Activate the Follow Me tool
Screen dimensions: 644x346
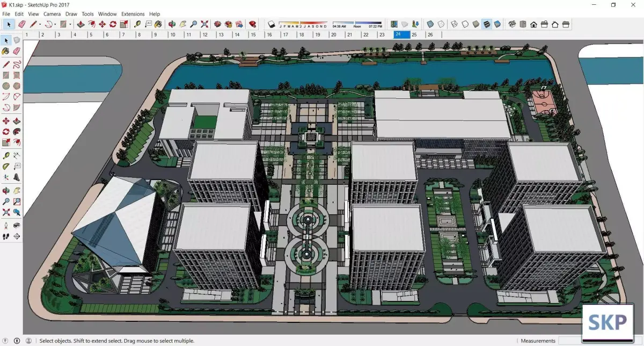(x=17, y=132)
